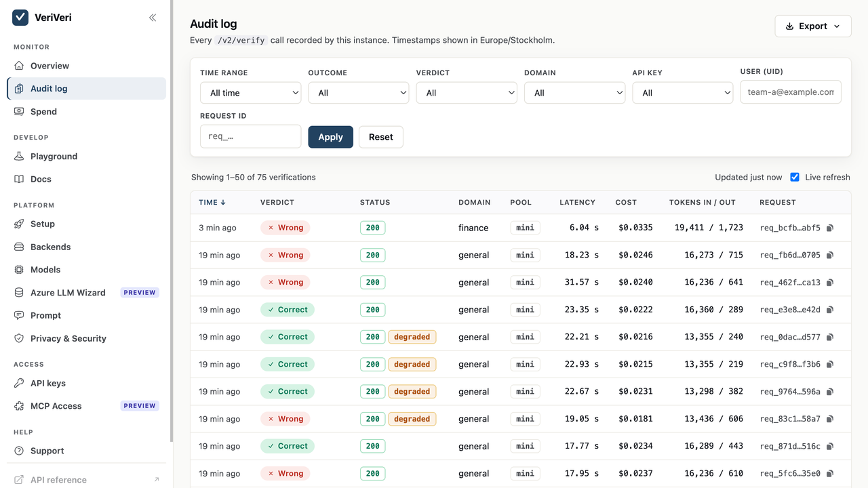Viewport: 868px width, 488px height.
Task: Copy request ID req_83c1…58a7
Action: pos(830,419)
